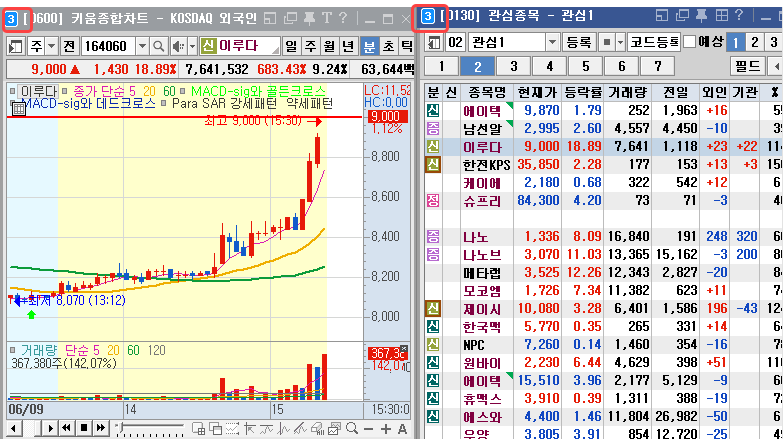Click the T text icon in chart title bar
Viewport: 784px width, 439px height.
(326, 19)
